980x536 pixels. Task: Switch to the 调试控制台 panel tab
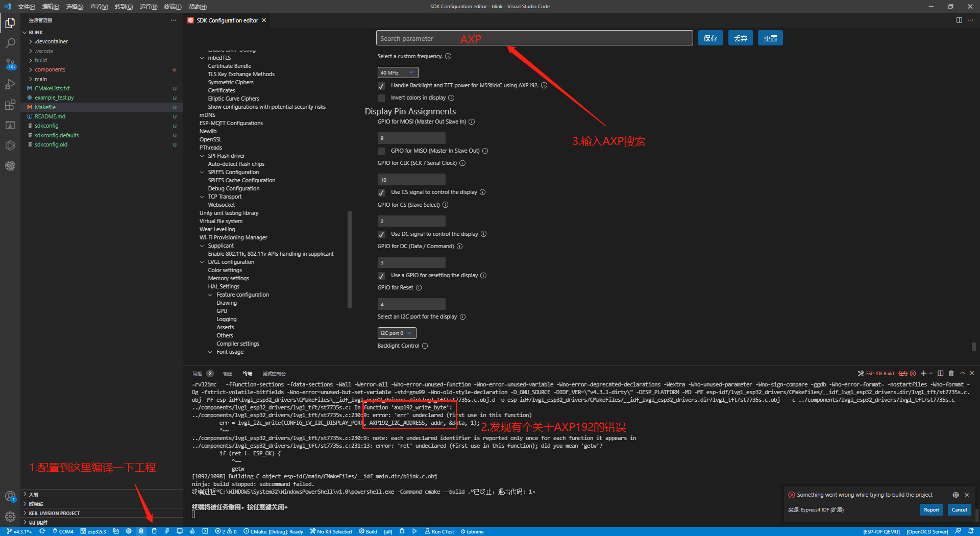(274, 373)
